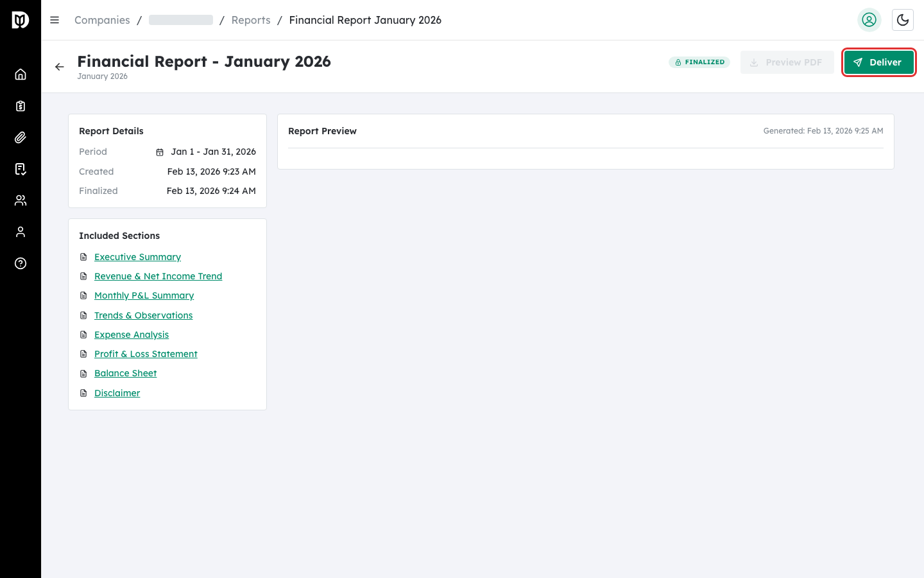Viewport: 924px width, 578px height.
Task: Open help via the question mark icon
Action: pyautogui.click(x=21, y=263)
